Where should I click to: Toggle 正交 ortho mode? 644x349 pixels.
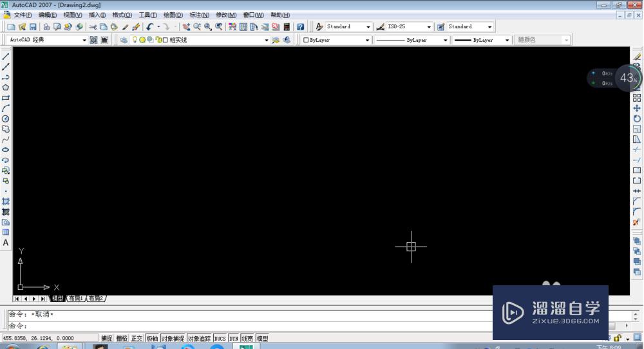click(x=137, y=338)
